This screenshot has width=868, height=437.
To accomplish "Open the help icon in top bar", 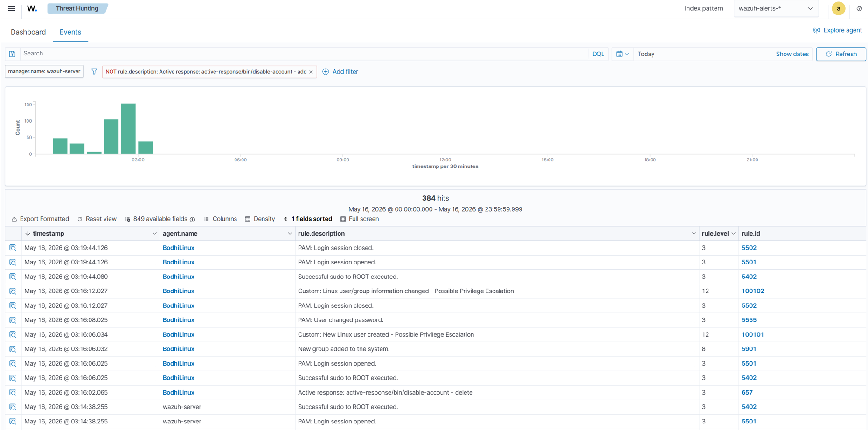I will [x=859, y=8].
